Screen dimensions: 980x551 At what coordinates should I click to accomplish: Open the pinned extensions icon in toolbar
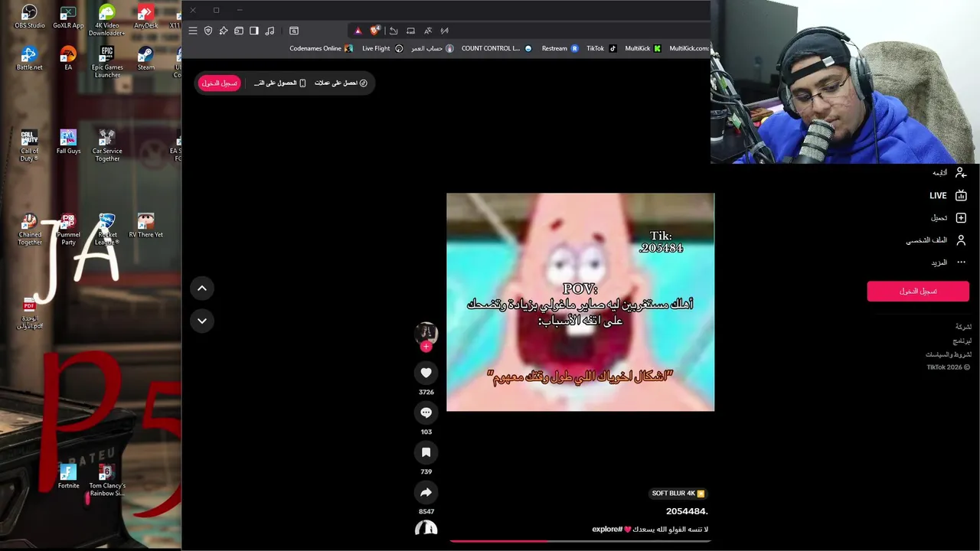[x=224, y=31]
